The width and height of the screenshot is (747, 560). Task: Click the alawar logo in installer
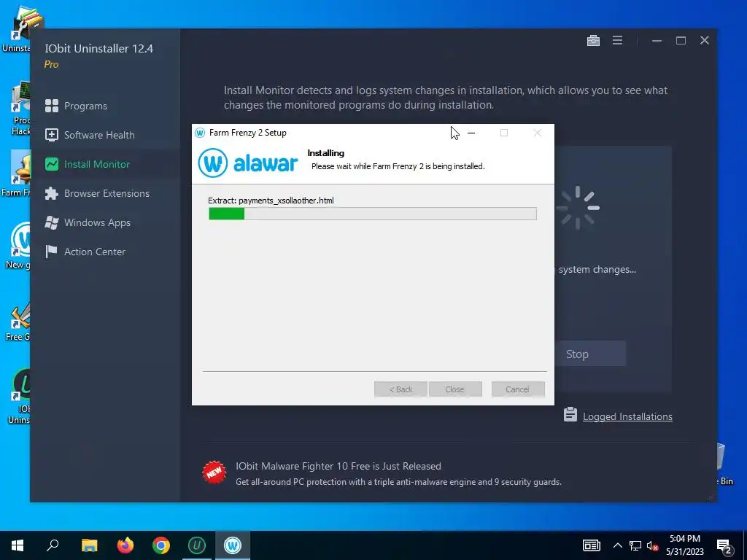pos(248,163)
